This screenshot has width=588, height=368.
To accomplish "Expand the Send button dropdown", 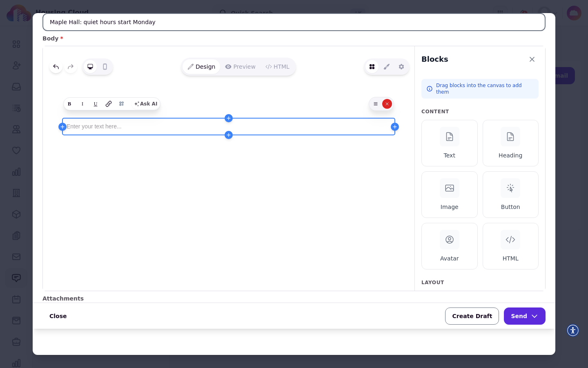I will pyautogui.click(x=525, y=316).
